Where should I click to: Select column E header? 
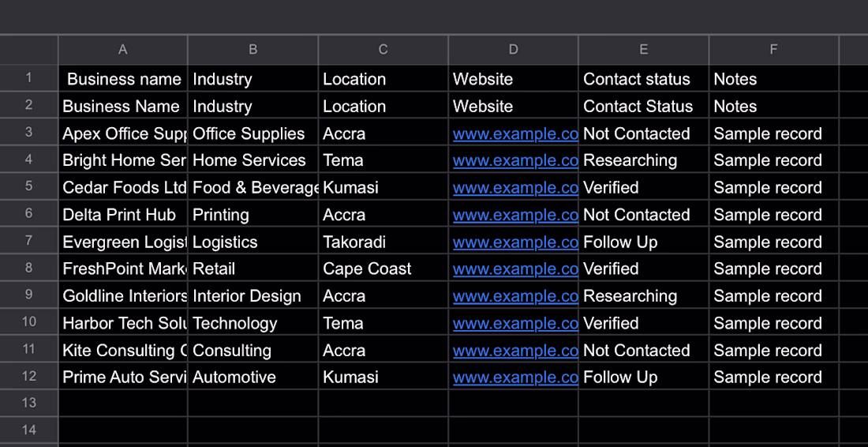point(643,50)
